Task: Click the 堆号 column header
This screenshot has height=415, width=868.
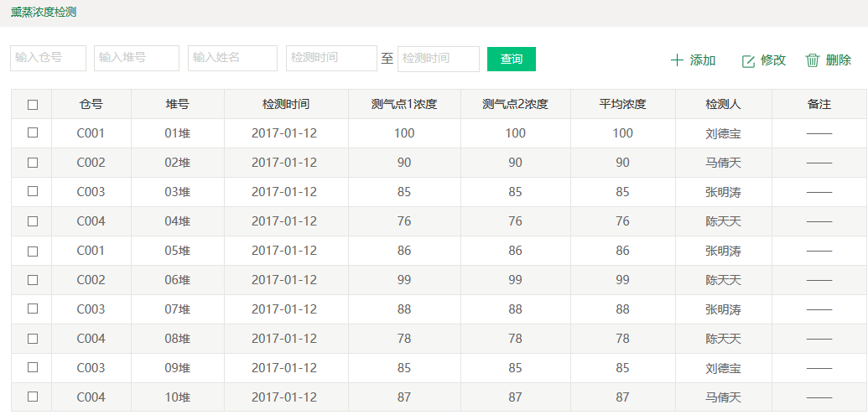Action: coord(178,104)
